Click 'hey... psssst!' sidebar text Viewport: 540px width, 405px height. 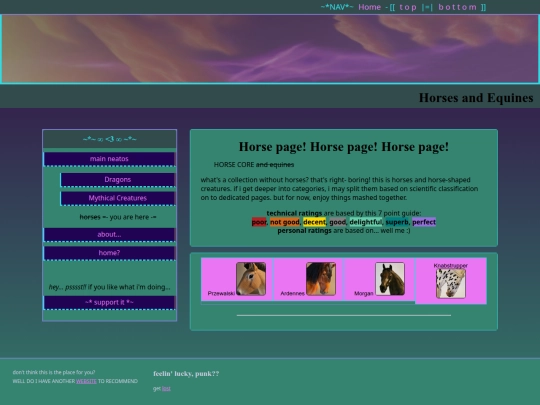coord(68,287)
